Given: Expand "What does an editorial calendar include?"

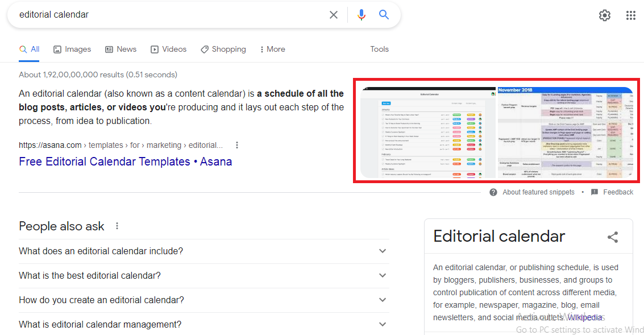Looking at the screenshot, I should point(203,251).
